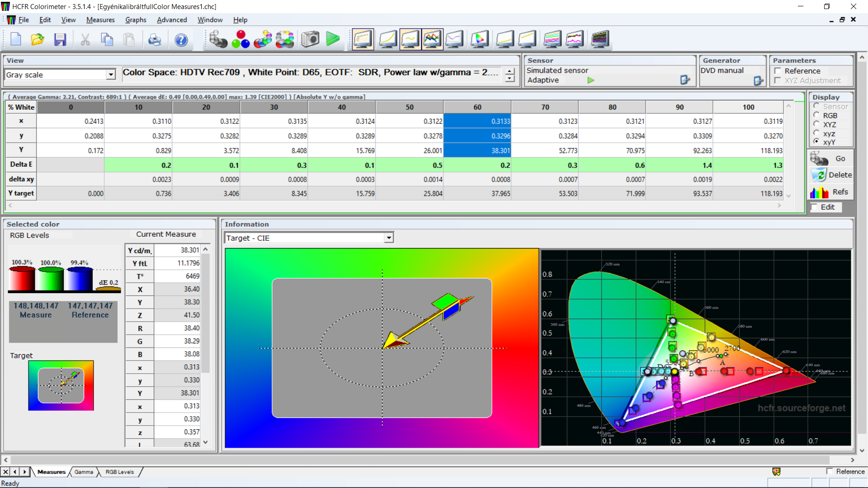Click the Print toolbar icon
The width and height of the screenshot is (868, 488).
point(155,40)
